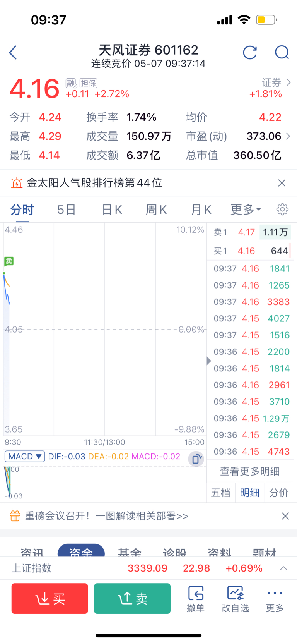
Task: Close the 重磅会议召开 promo banner
Action: click(x=285, y=516)
